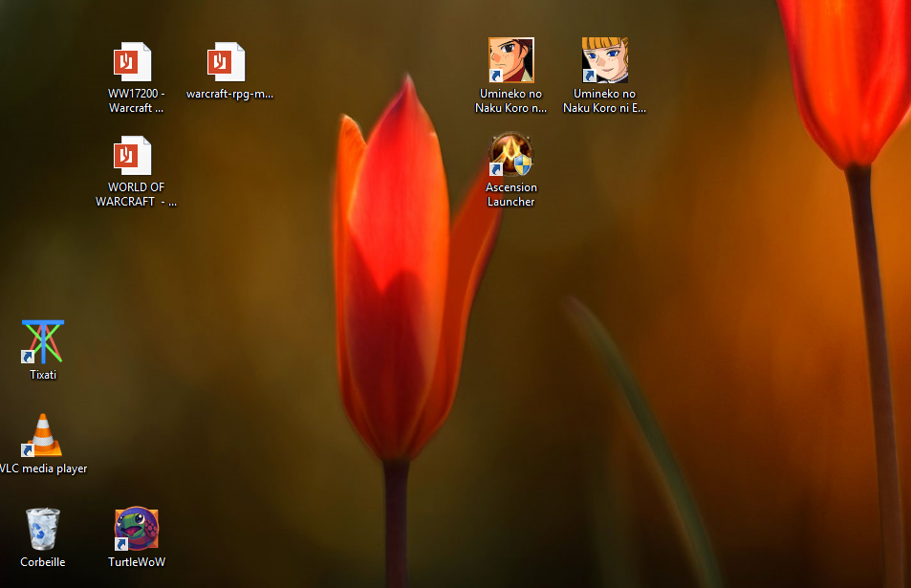
Task: Select the Corbeille recycle bin icon
Action: 43,529
